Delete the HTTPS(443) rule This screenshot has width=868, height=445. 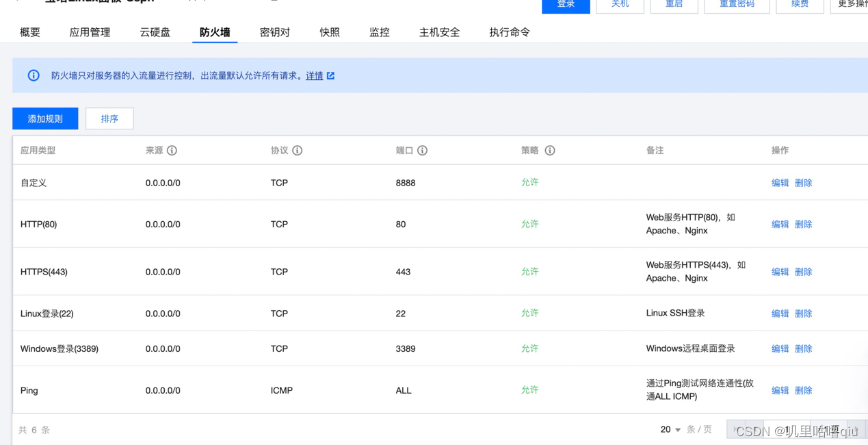tap(804, 272)
